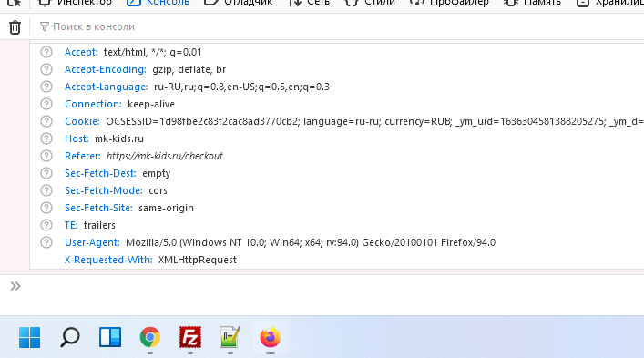
Task: Open help for the Sec-Fetch-Site header
Action: (46, 208)
